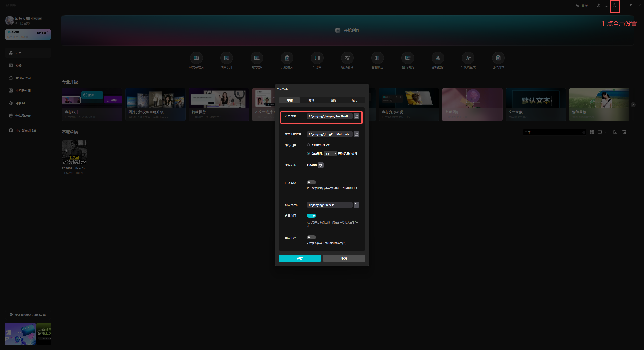This screenshot has height=350, width=644.
Task: Select 不删除缓存文件 radio option
Action: pos(308,145)
